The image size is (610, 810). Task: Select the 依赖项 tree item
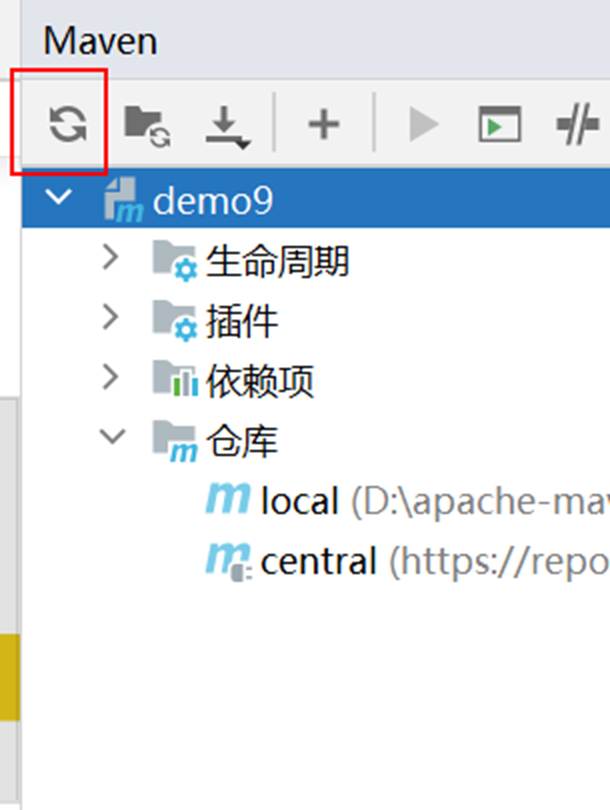coord(259,381)
